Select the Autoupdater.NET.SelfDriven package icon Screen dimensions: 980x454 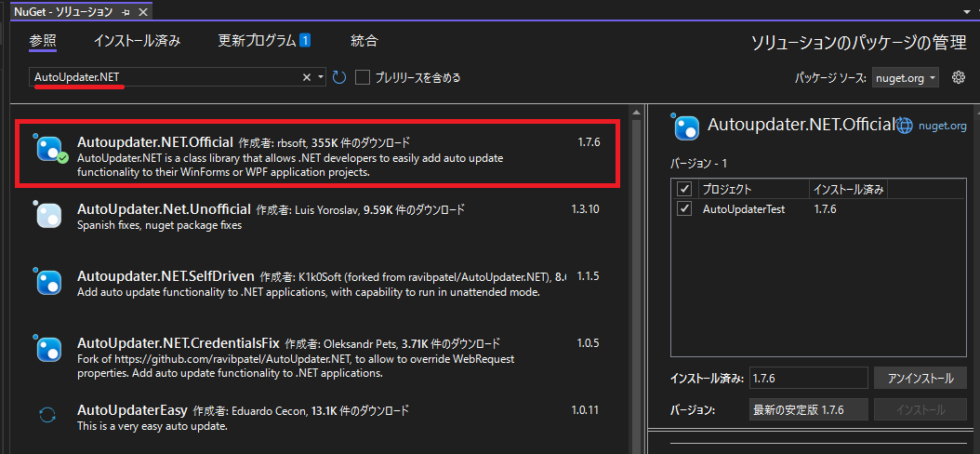click(x=48, y=283)
